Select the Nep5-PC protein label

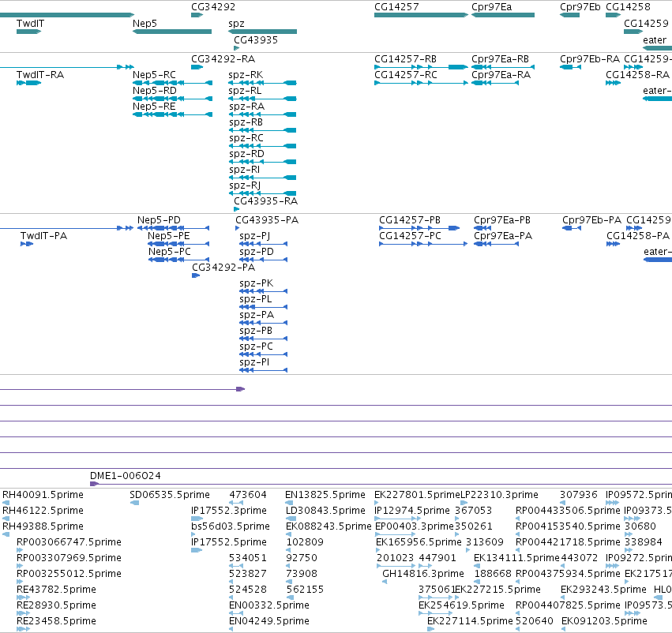[169, 252]
